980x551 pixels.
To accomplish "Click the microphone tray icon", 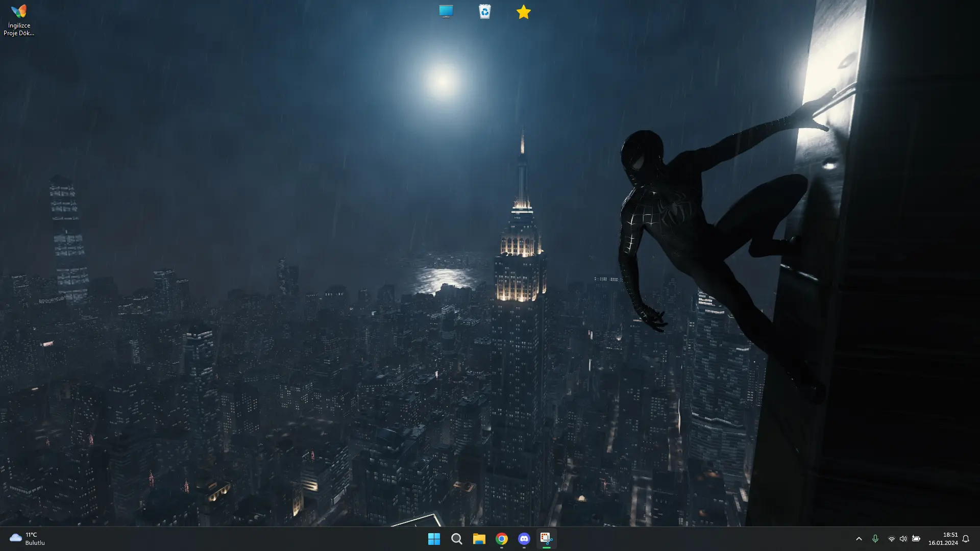I will click(875, 539).
